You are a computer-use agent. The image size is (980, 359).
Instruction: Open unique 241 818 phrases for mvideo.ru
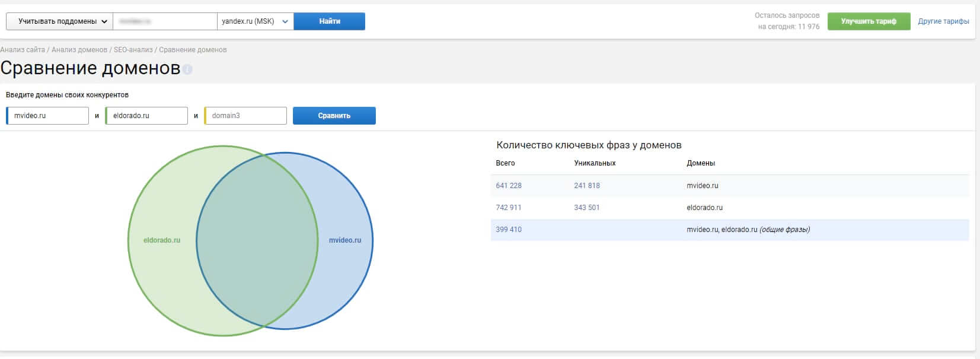tap(587, 186)
